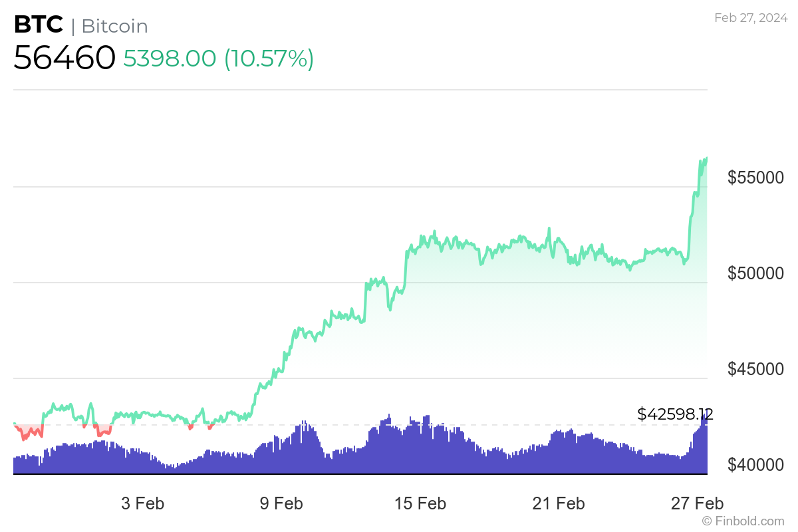Select the Bitcoin name label
The width and height of the screenshot is (798, 532).
[114, 27]
